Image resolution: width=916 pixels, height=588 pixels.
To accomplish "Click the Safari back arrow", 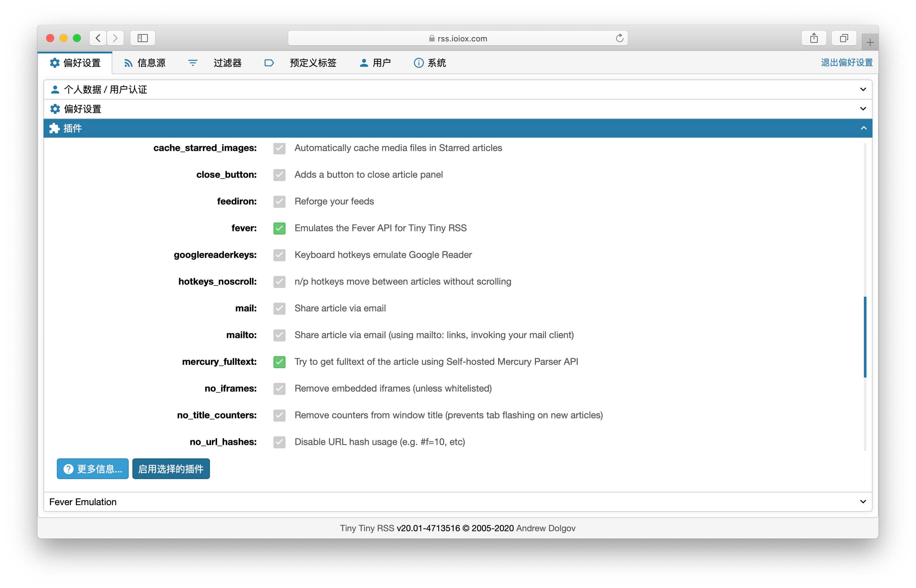I will click(98, 38).
